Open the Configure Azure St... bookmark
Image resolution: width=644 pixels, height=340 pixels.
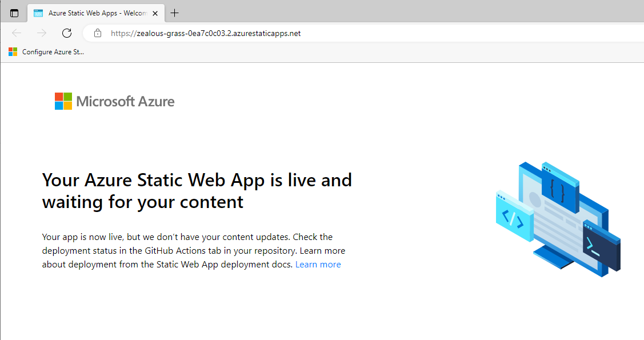pyautogui.click(x=46, y=52)
